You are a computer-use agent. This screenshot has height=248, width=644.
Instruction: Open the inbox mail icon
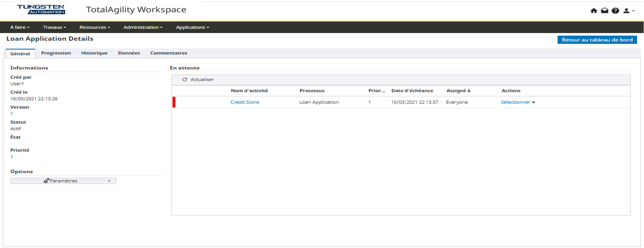coord(604,11)
